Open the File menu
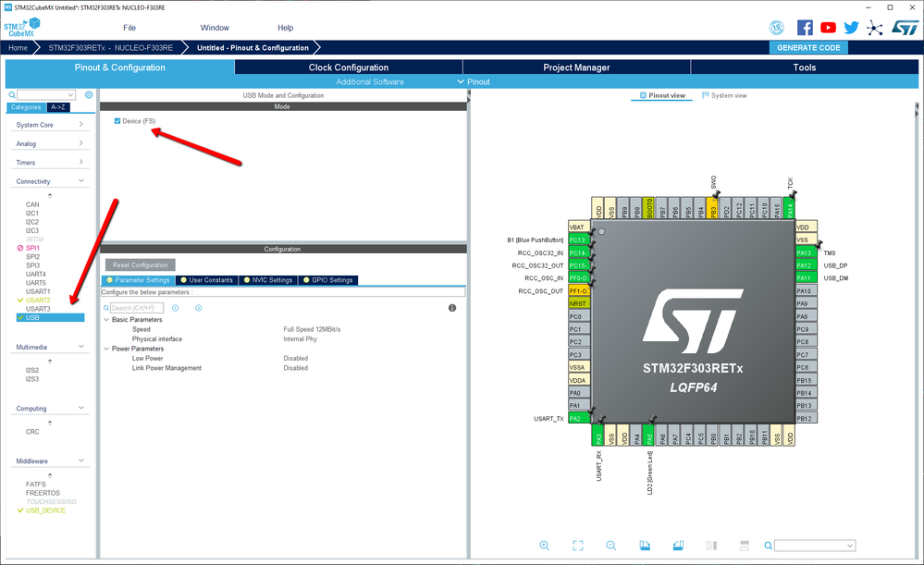Image resolution: width=924 pixels, height=565 pixels. point(129,28)
